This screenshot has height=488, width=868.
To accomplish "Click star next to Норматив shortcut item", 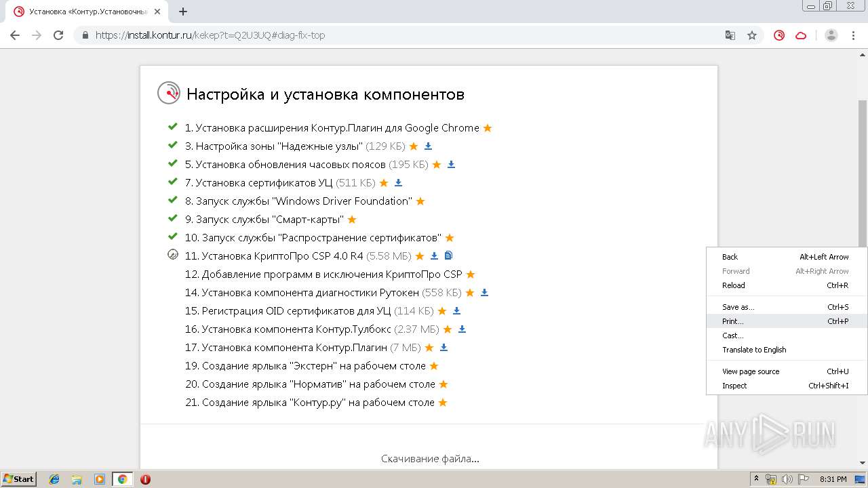I will pos(443,384).
